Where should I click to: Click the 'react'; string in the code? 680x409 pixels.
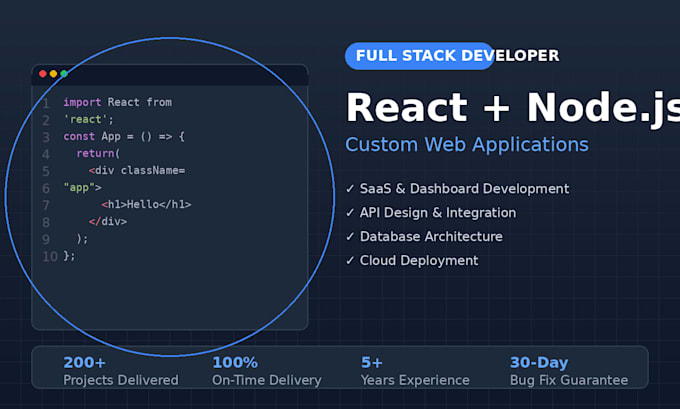click(88, 119)
